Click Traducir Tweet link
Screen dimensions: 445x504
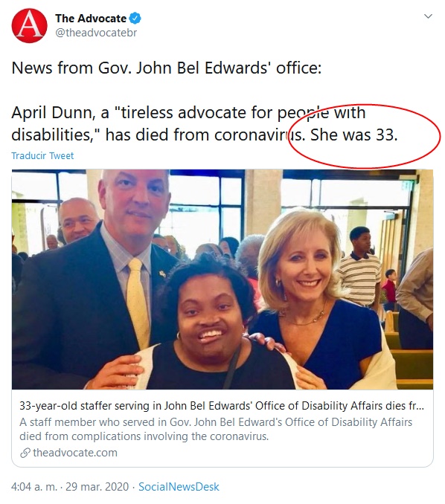(42, 155)
